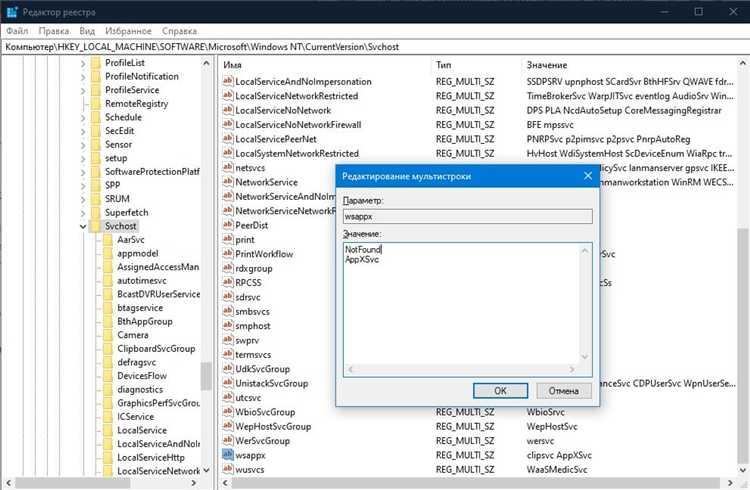The width and height of the screenshot is (750, 490).
Task: Click the Schedule folder icon
Action: 96,117
